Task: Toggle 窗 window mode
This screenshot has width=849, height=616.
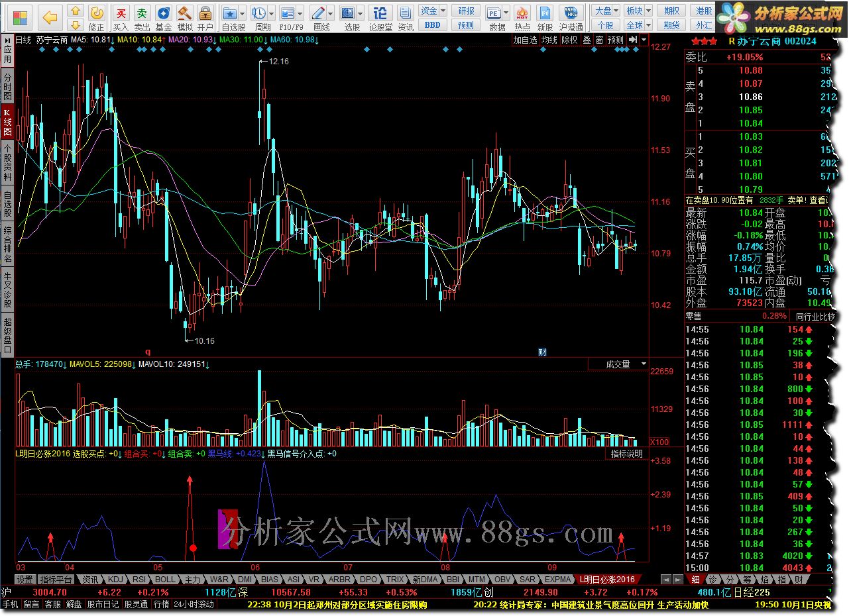Action: (x=599, y=40)
